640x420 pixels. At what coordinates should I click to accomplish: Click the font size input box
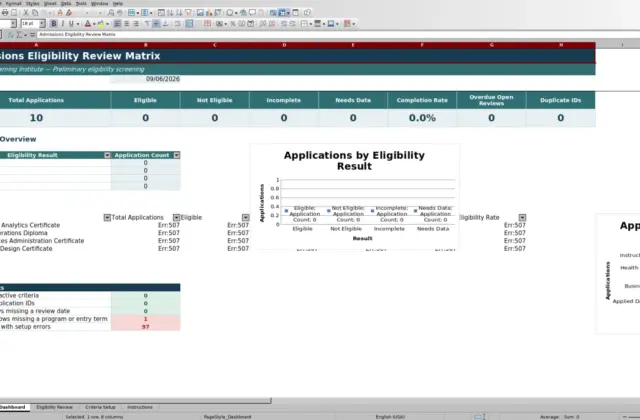30,24
